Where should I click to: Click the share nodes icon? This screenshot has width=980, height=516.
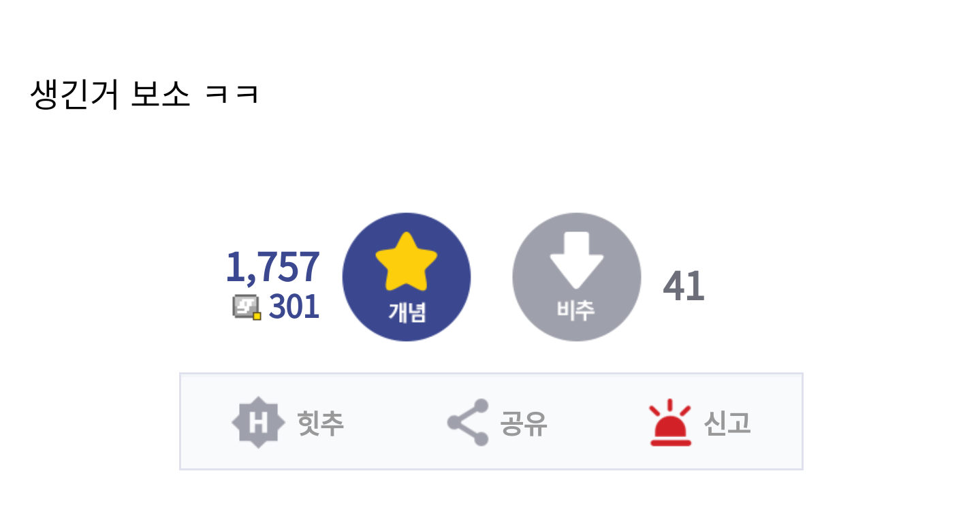pos(468,422)
